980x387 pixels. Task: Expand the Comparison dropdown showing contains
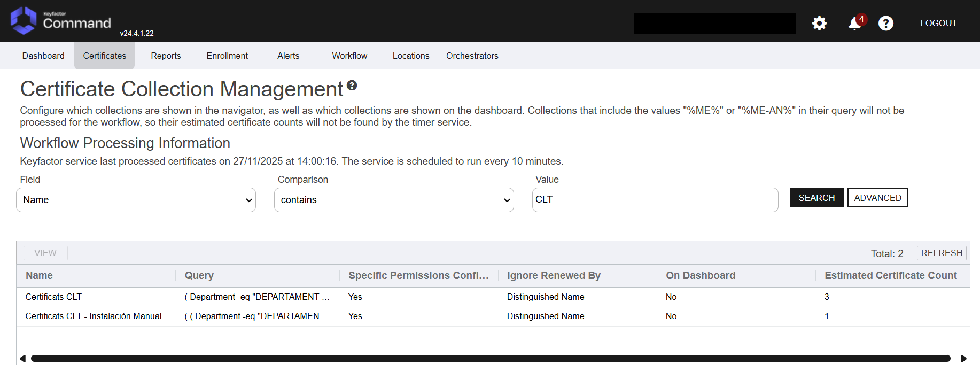click(394, 200)
